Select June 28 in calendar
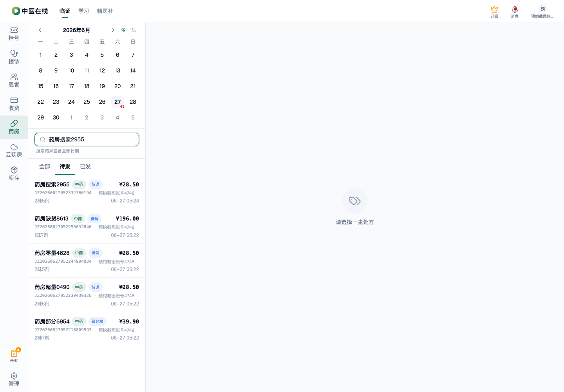 (x=133, y=102)
